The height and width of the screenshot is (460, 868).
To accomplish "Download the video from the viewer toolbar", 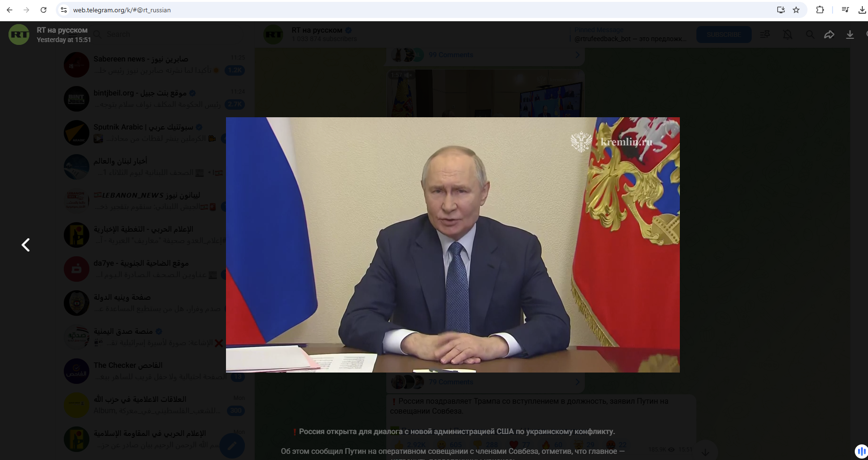I will (850, 35).
